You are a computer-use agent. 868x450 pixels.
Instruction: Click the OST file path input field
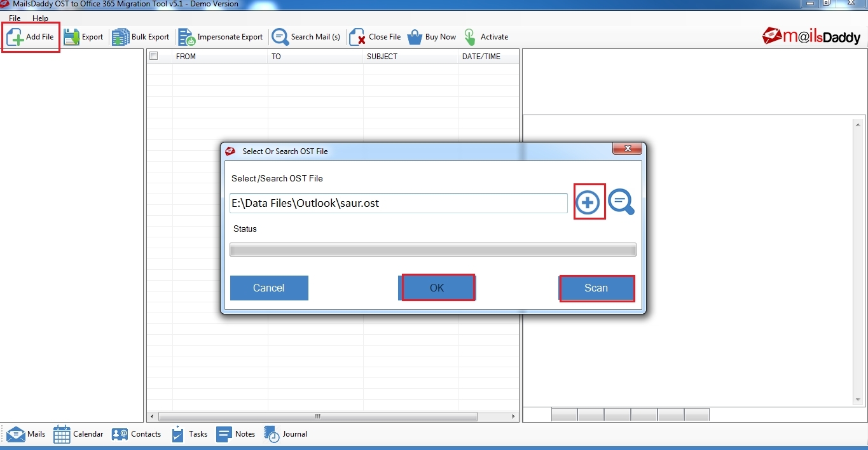(399, 204)
